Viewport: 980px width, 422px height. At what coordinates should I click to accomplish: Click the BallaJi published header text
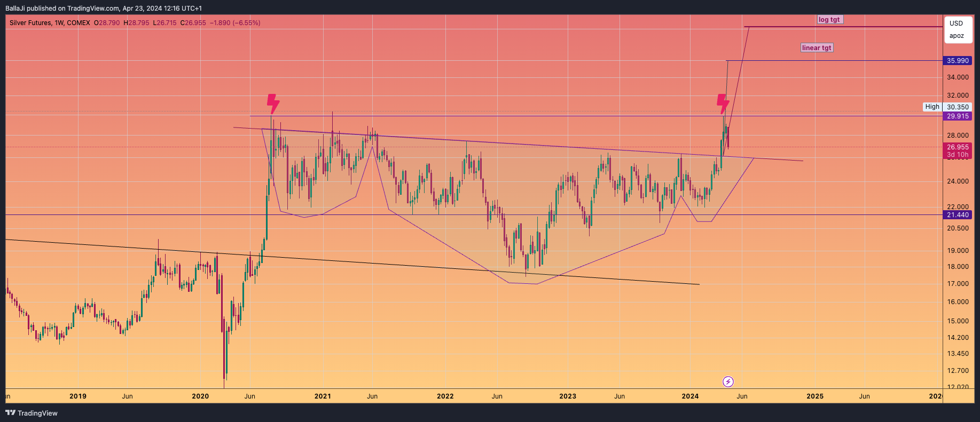(x=104, y=9)
